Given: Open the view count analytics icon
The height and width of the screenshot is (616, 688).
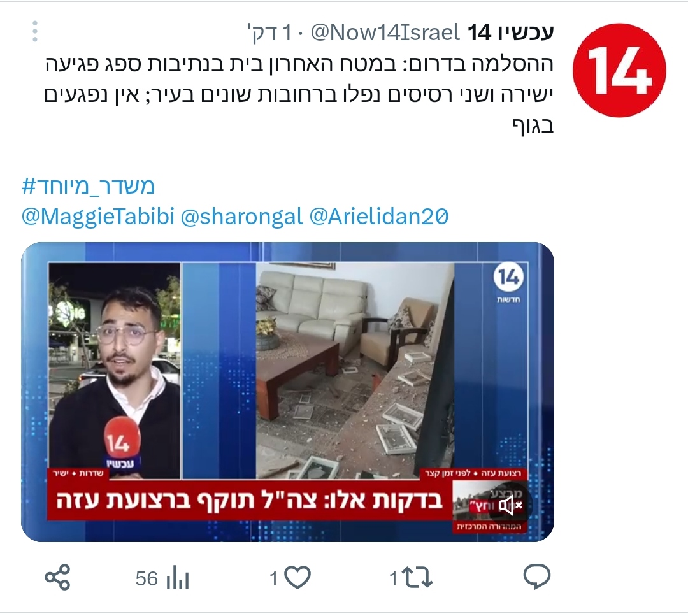Looking at the screenshot, I should click(x=178, y=578).
